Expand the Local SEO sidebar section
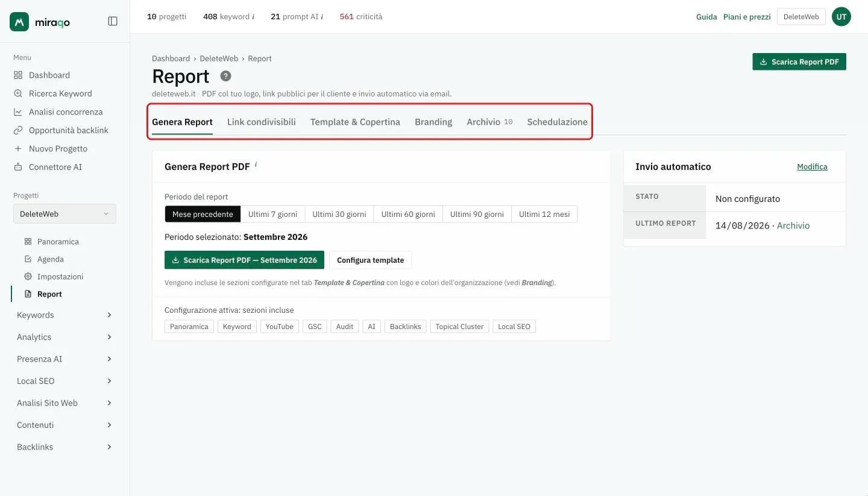The width and height of the screenshot is (868, 496). 64,381
